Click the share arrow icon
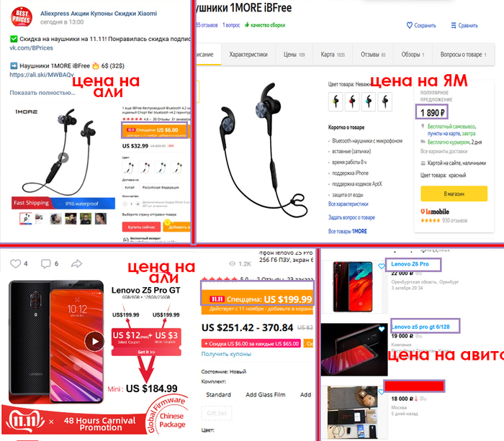The image size is (504, 441). (76, 264)
